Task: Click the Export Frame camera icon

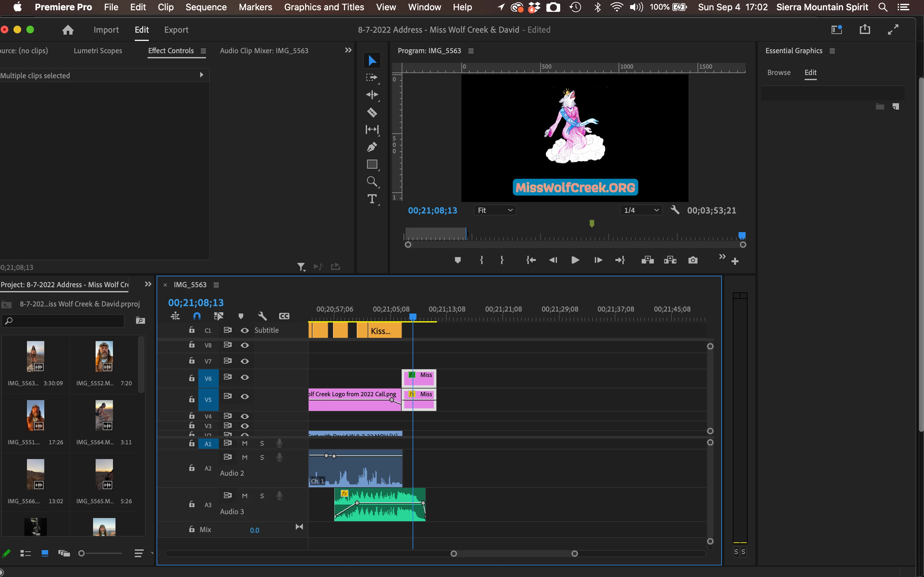Action: click(693, 260)
